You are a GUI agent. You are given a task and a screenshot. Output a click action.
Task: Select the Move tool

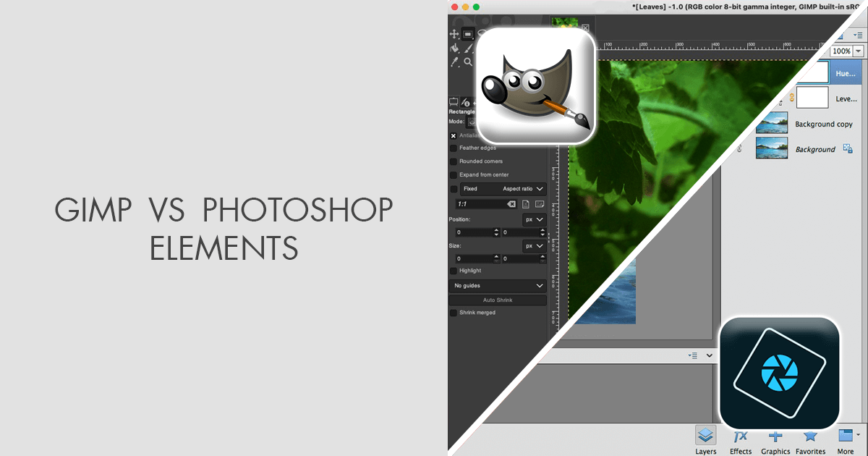pos(455,33)
